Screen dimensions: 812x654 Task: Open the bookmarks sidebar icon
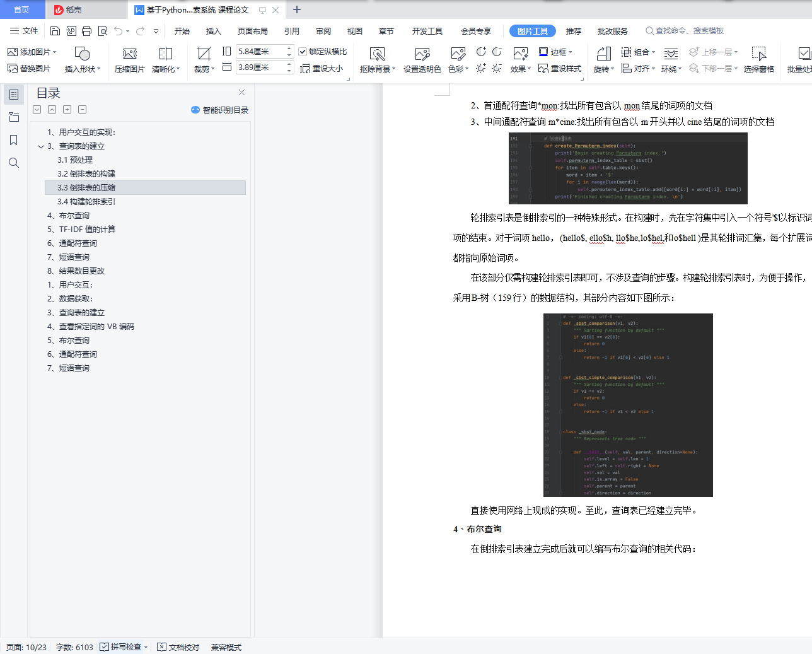click(14, 140)
